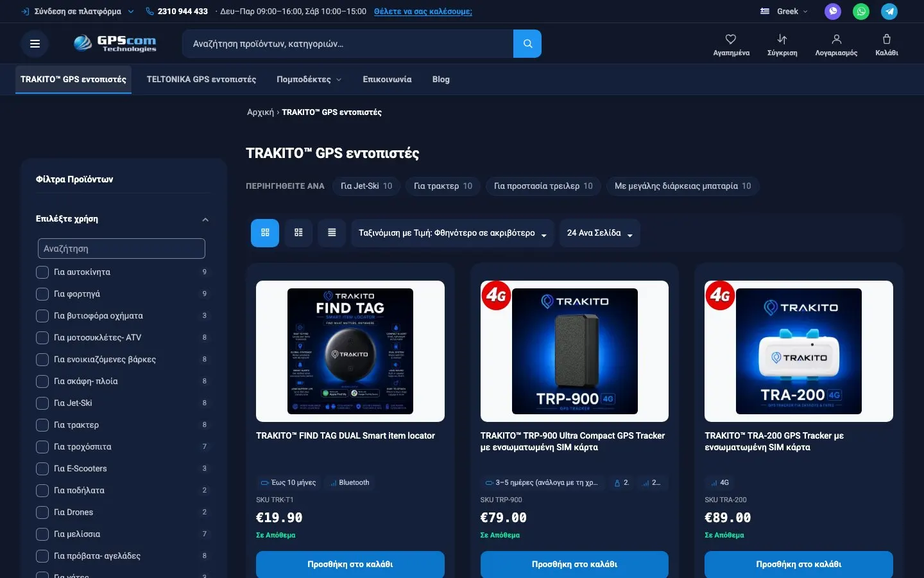This screenshot has height=578, width=924.
Task: Click the Θέλετε να σας καλέσουμε link
Action: coord(423,11)
